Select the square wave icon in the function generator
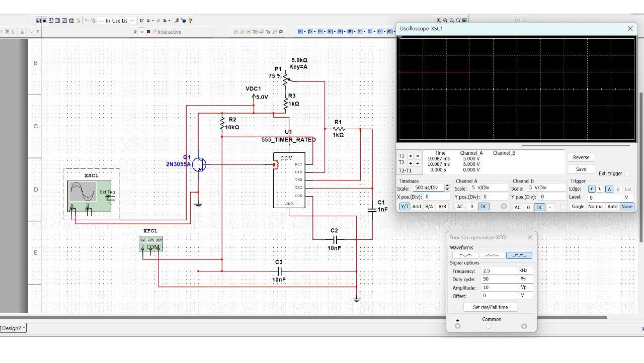The width and height of the screenshot is (644, 363). pyautogui.click(x=519, y=255)
